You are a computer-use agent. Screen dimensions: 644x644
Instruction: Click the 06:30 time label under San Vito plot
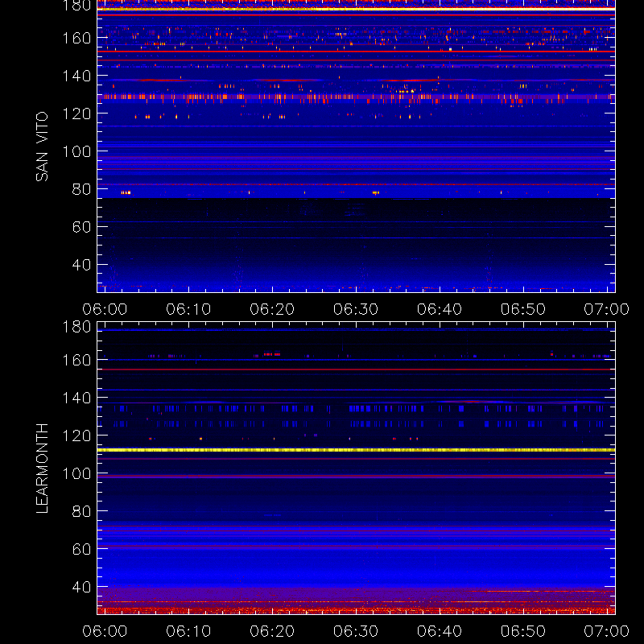tap(356, 309)
